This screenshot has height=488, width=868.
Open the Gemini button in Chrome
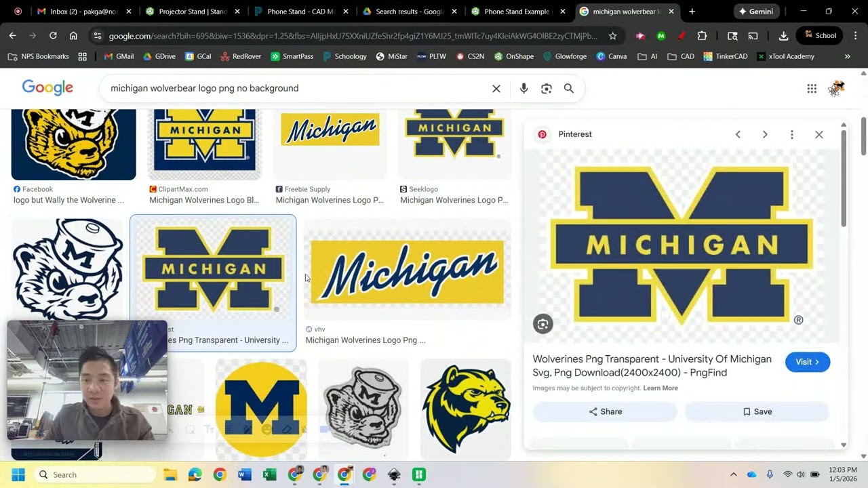(x=755, y=12)
